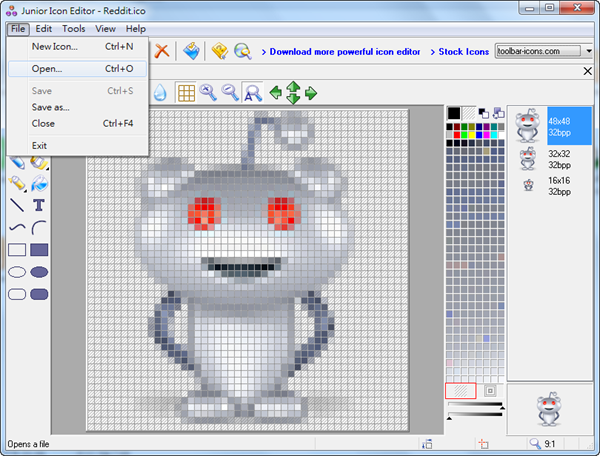
Task: Shift image with the green left arrow
Action: (x=275, y=93)
